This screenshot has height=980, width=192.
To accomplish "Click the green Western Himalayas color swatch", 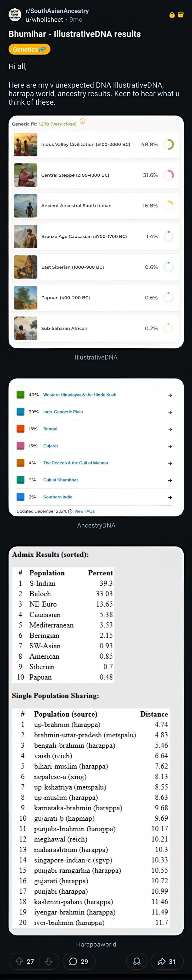I will [21, 395].
